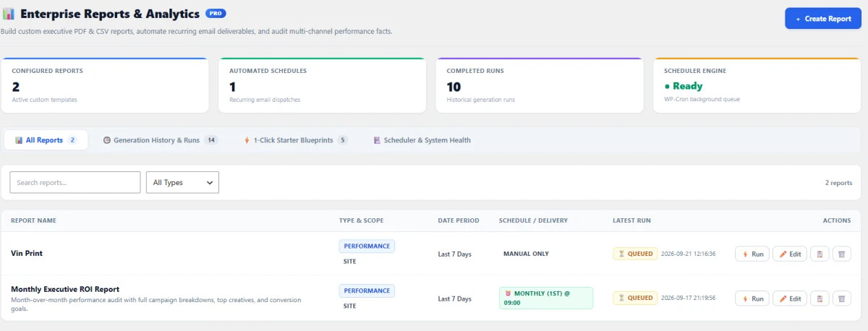
Task: Select the Automated Schedules stat card
Action: coord(322,85)
